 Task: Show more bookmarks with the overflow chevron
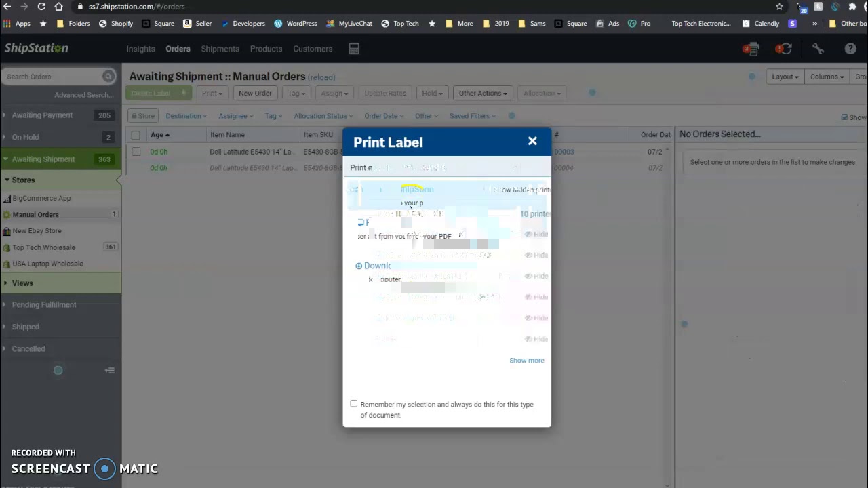tap(814, 24)
